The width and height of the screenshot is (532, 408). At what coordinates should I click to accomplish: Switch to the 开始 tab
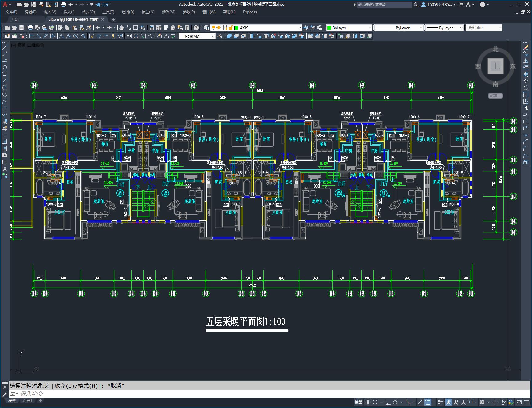[x=15, y=19]
